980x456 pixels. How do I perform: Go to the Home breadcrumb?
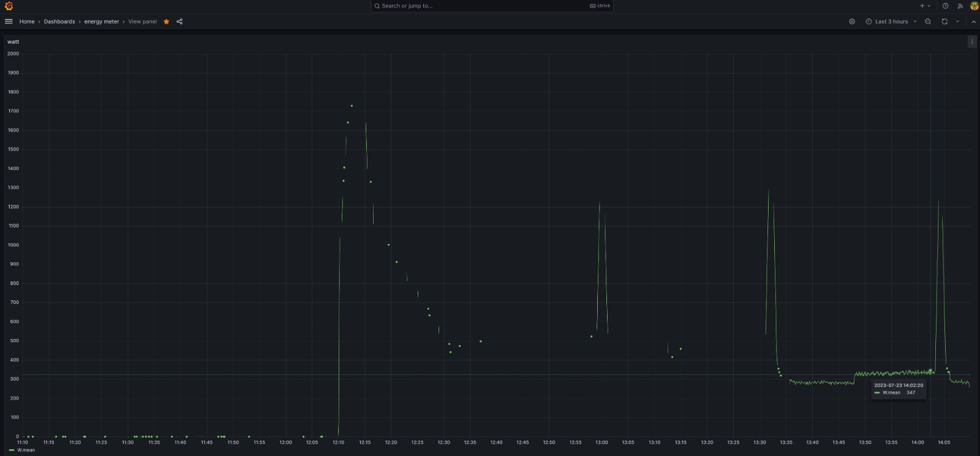click(27, 21)
